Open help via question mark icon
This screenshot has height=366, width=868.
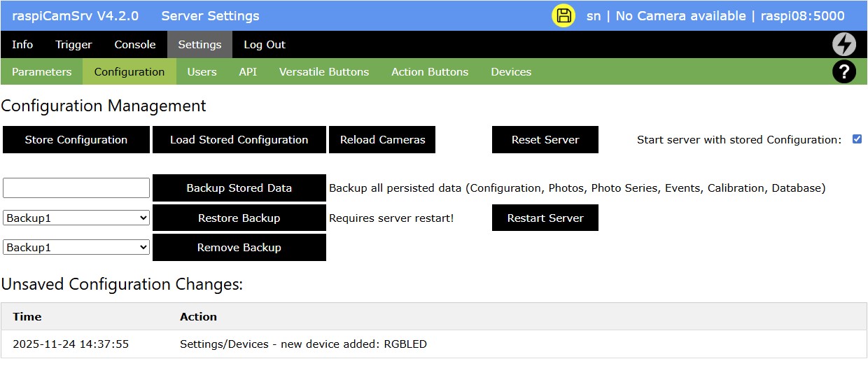(x=843, y=71)
